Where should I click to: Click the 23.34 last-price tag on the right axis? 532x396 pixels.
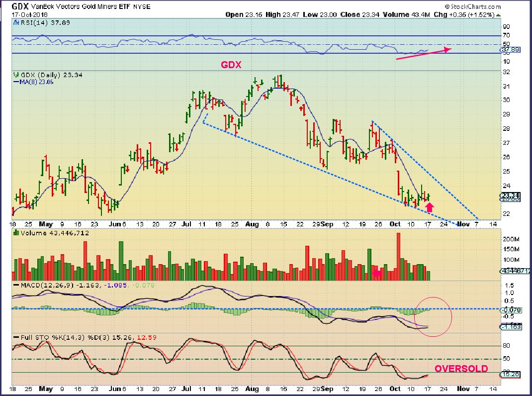[x=510, y=196]
